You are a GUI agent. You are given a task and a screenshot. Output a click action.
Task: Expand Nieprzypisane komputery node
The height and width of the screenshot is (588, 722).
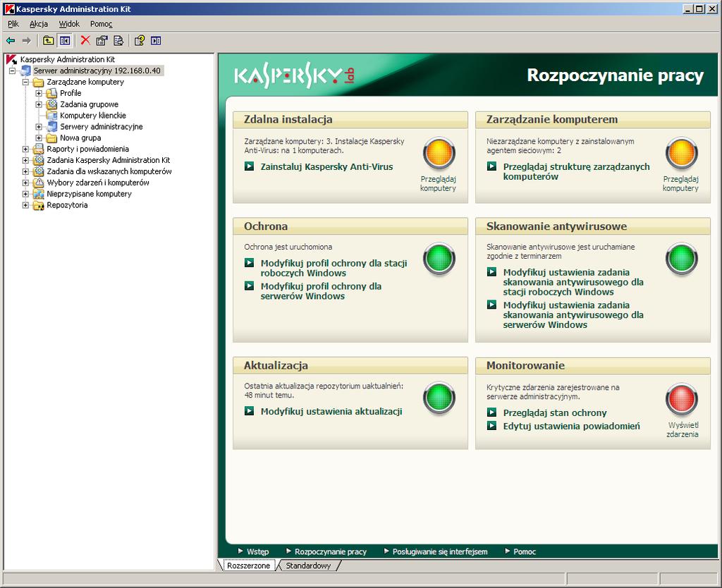pyautogui.click(x=26, y=194)
